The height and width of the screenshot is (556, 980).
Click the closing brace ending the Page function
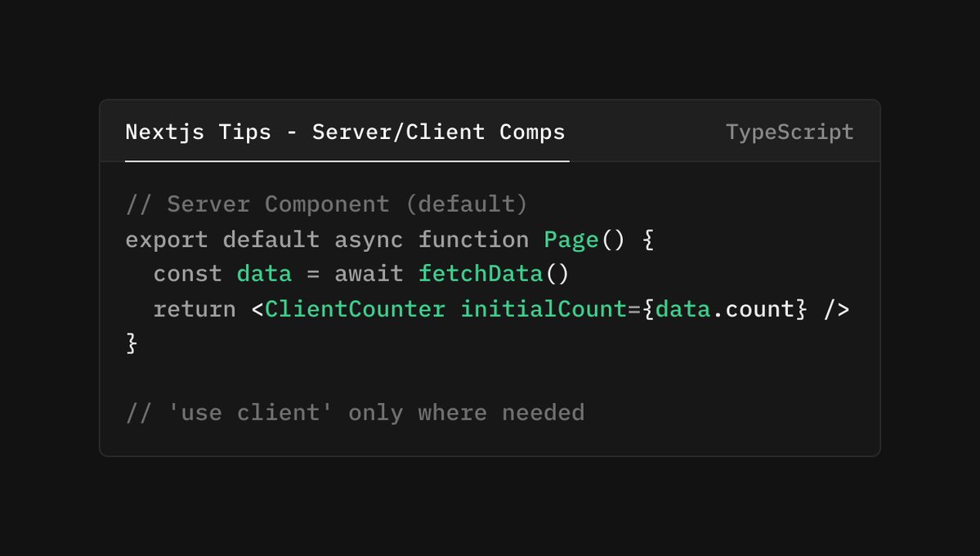coord(131,343)
